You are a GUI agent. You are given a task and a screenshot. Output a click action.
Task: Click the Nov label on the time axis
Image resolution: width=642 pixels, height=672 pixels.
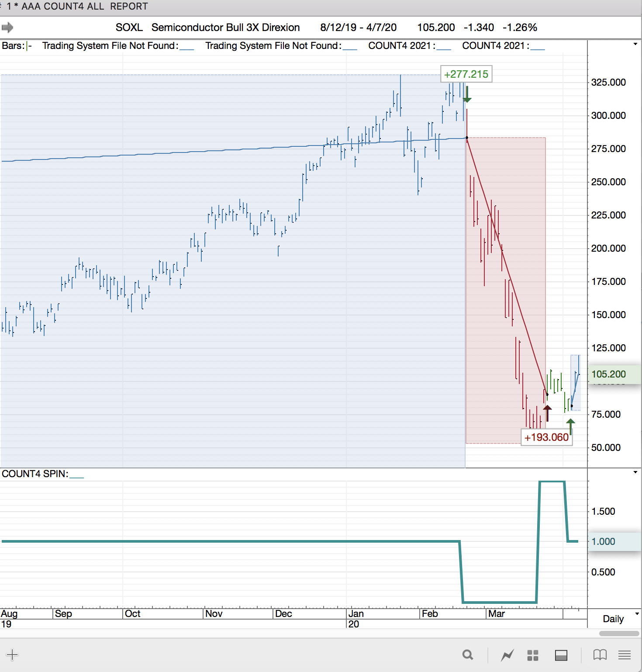[214, 613]
